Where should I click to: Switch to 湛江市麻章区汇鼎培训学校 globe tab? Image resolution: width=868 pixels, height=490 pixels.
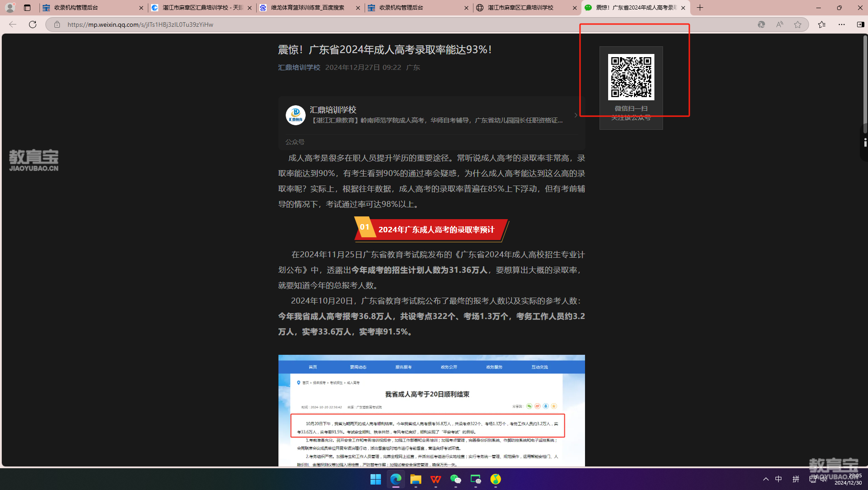[527, 8]
